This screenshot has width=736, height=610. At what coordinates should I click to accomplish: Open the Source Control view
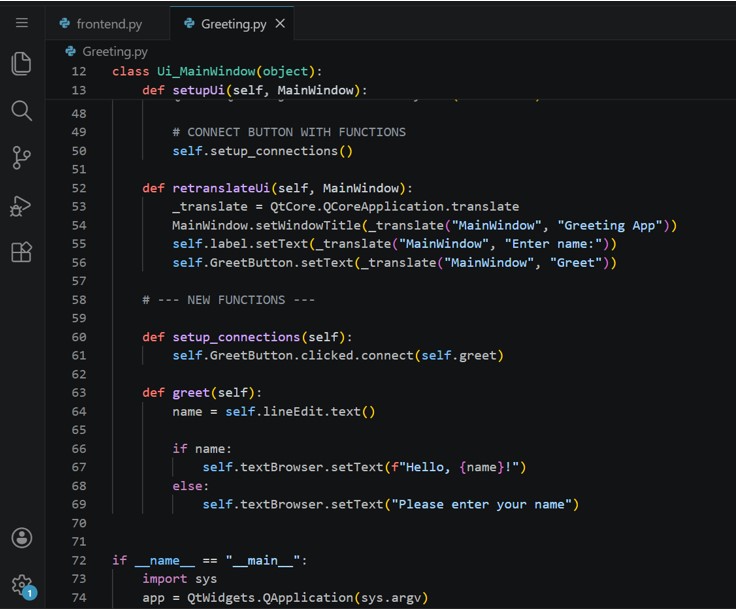[x=22, y=158]
